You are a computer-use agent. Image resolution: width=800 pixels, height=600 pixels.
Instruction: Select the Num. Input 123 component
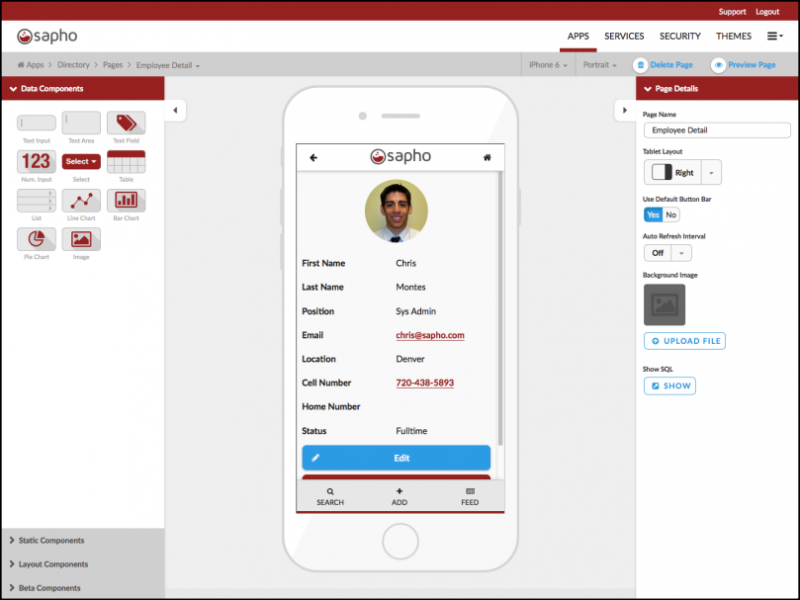[36, 161]
